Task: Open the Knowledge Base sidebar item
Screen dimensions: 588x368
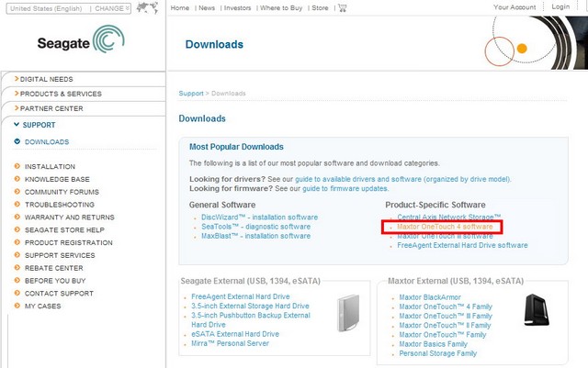Action: 57,179
